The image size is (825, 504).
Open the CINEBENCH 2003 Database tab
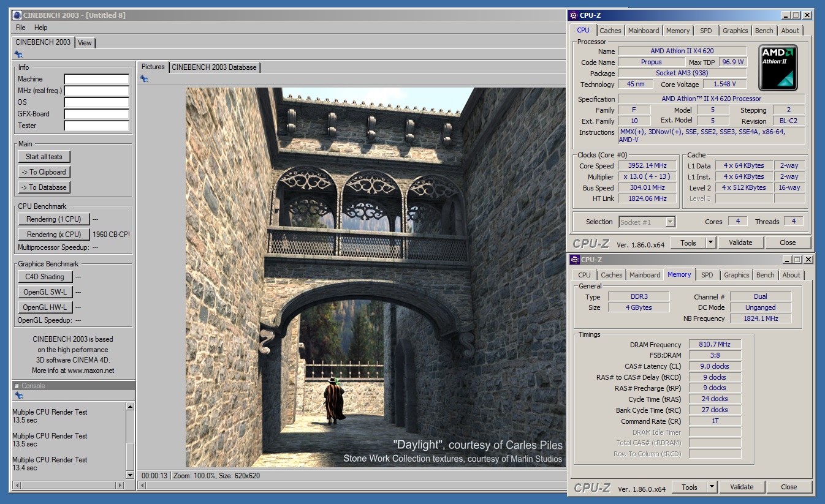click(x=214, y=67)
